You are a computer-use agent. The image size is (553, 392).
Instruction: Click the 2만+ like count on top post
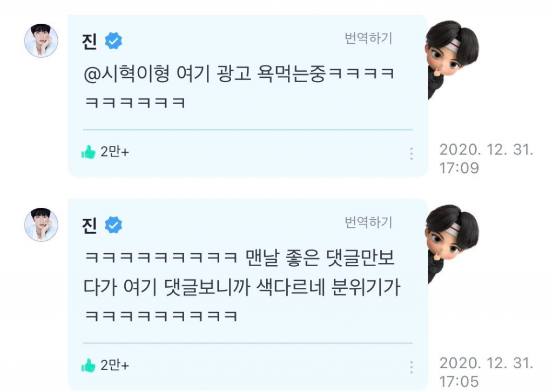click(115, 152)
